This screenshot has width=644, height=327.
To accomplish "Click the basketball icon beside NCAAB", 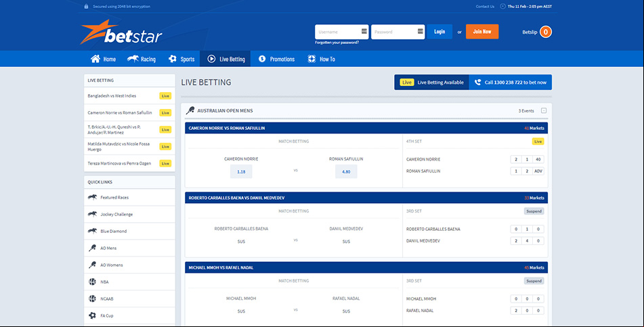I will [x=92, y=299].
